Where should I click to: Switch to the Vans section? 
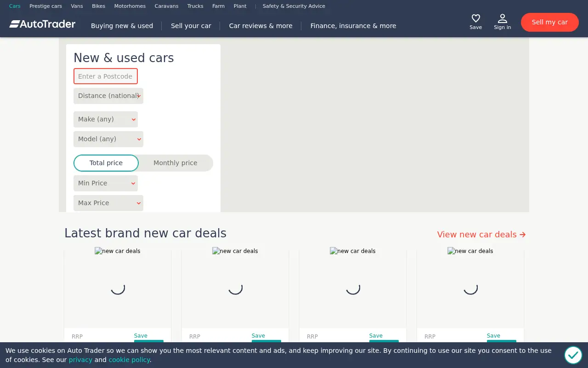pyautogui.click(x=77, y=6)
